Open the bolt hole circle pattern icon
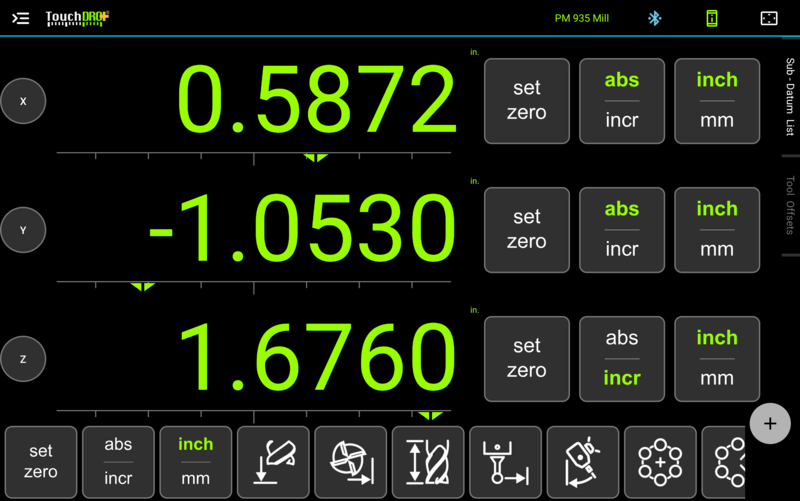The image size is (800, 501). click(x=660, y=462)
